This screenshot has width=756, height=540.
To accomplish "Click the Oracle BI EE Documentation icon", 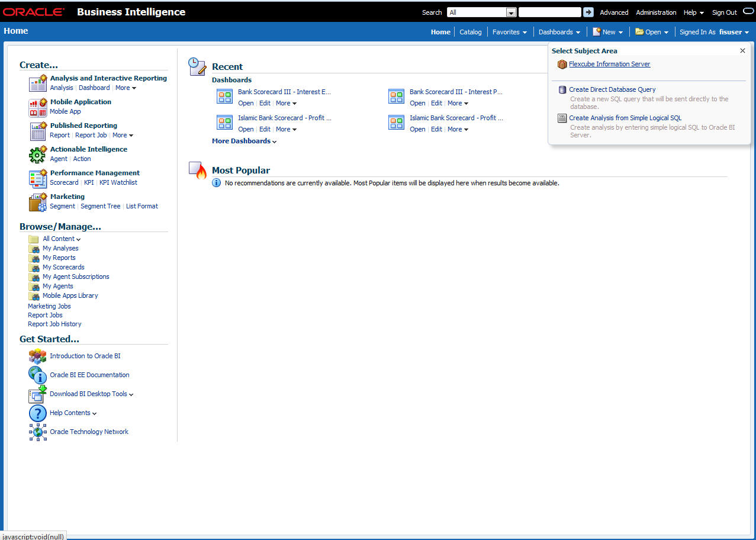I will point(38,375).
